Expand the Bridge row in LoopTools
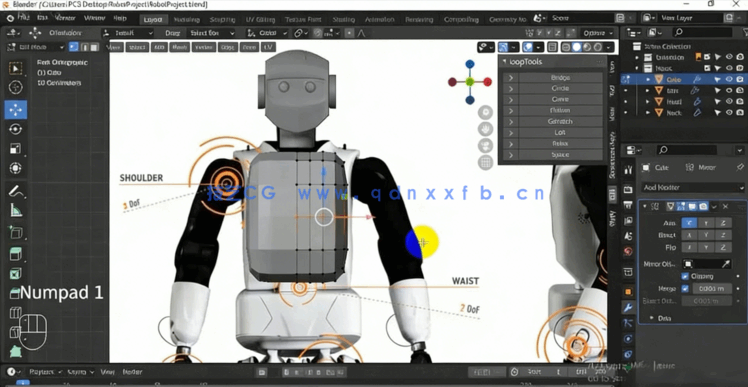 click(510, 77)
